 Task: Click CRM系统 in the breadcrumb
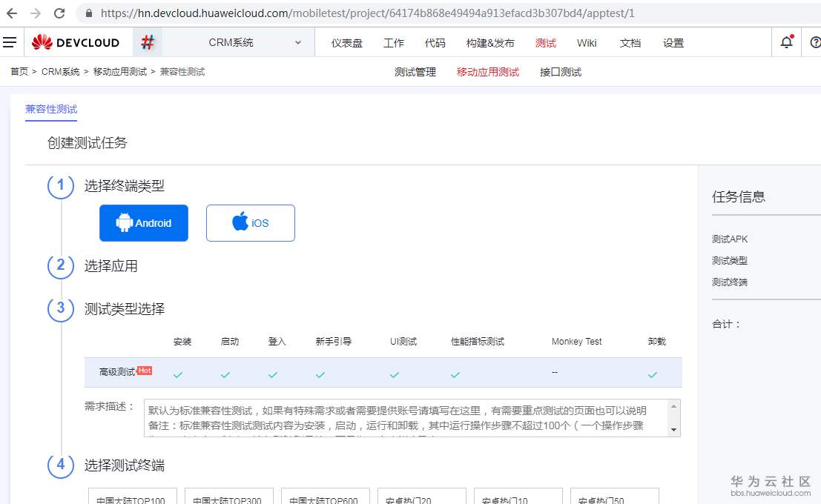click(61, 72)
